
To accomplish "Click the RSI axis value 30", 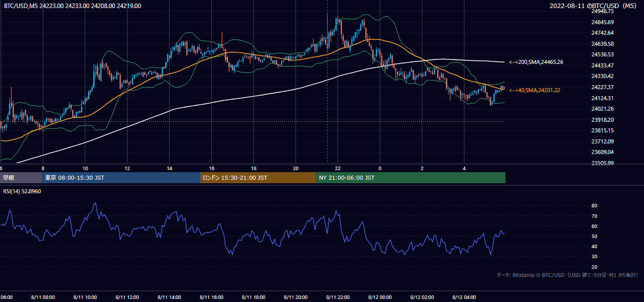I will click(595, 257).
